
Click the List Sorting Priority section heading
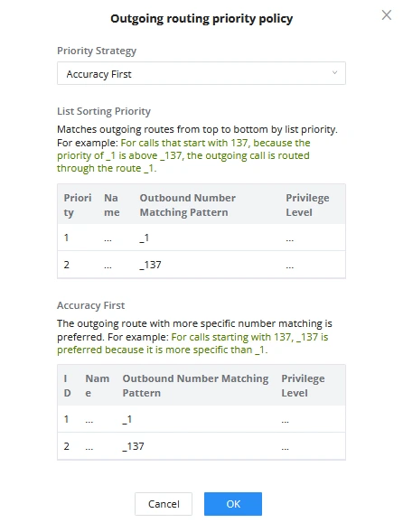point(104,111)
